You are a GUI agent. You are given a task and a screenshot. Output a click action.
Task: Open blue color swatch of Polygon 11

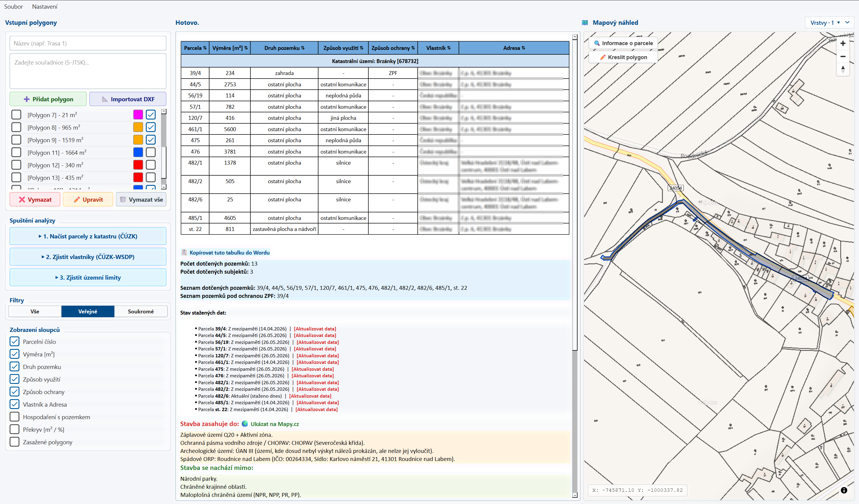tap(138, 152)
